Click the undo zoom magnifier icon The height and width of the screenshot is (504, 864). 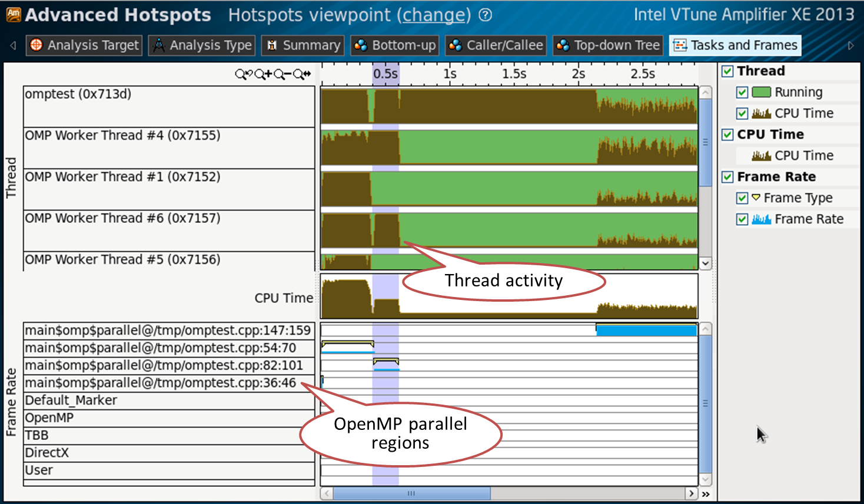[243, 74]
